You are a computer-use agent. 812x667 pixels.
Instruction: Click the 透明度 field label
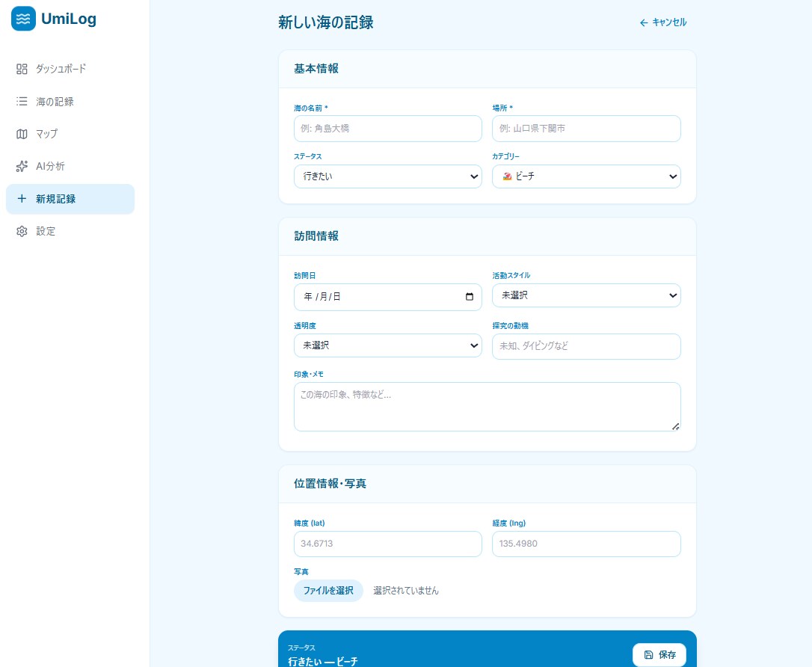pos(305,326)
